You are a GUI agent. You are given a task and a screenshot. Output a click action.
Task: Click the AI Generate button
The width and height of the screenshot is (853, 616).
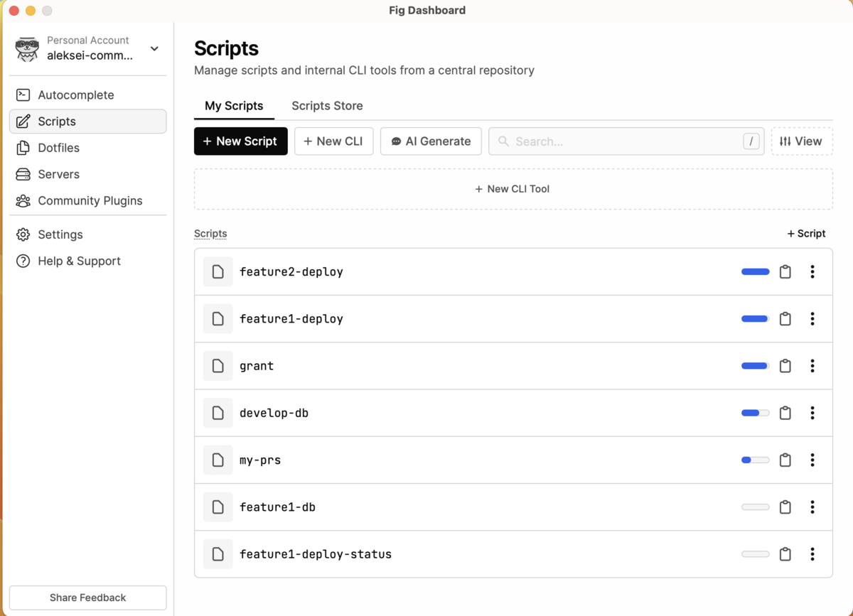pos(431,141)
